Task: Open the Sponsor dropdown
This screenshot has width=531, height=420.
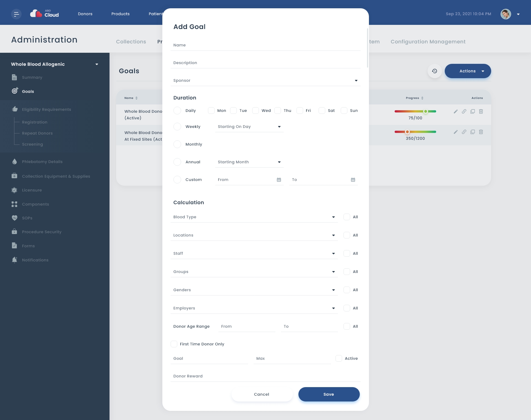Action: point(265,80)
